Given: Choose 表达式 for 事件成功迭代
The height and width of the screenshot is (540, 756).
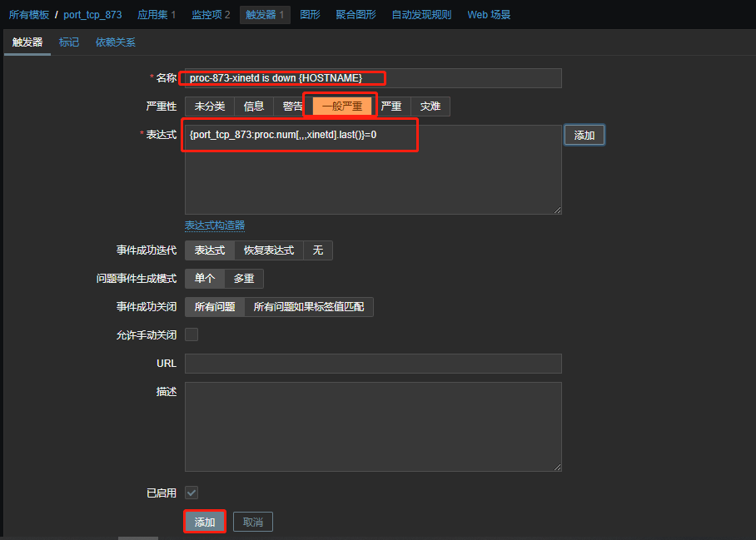Looking at the screenshot, I should click(x=209, y=250).
